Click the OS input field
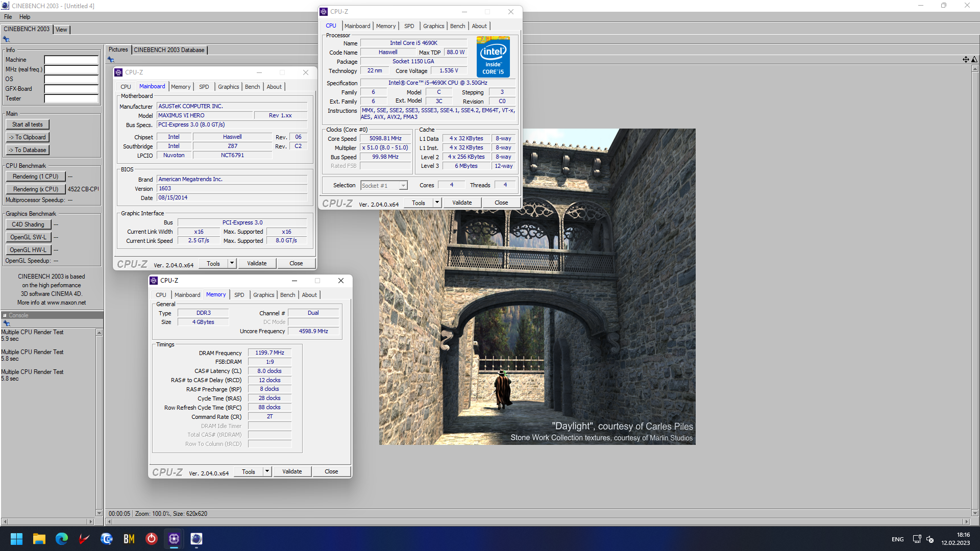 (x=71, y=79)
